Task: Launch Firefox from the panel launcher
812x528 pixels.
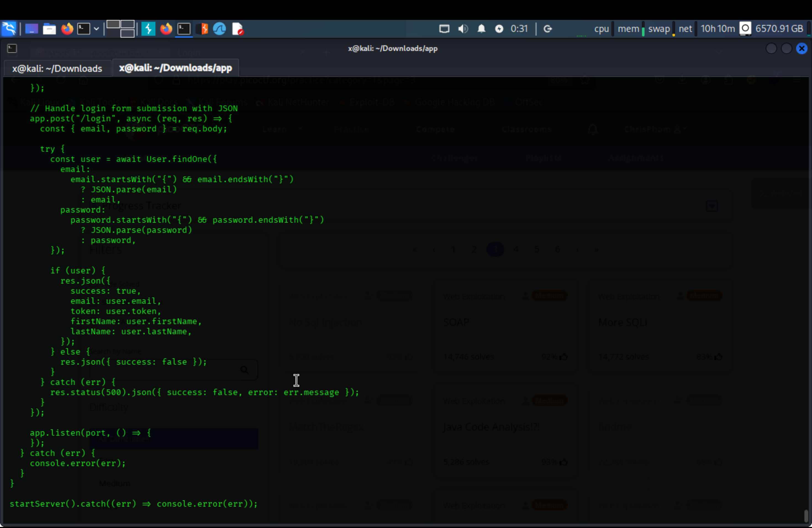Action: pyautogui.click(x=67, y=29)
